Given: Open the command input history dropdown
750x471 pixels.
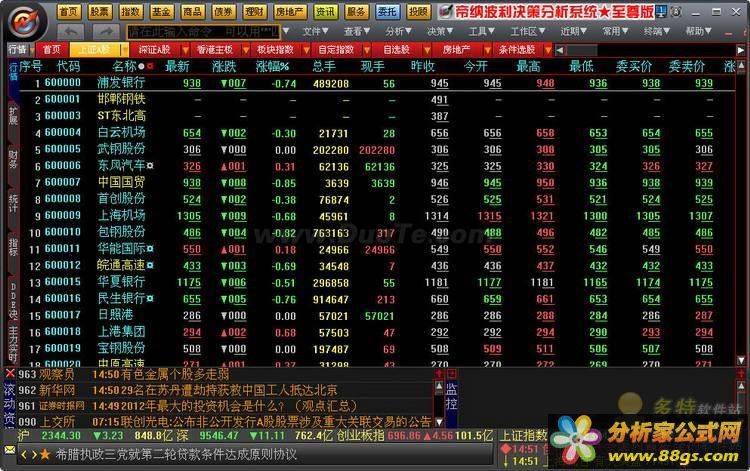Looking at the screenshot, I should (x=286, y=32).
